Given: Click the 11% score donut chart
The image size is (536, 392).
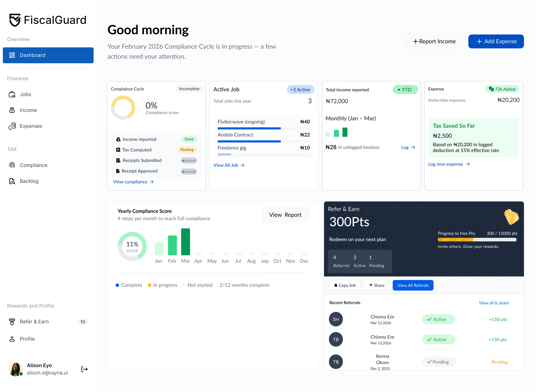Looking at the screenshot, I should click(x=132, y=246).
